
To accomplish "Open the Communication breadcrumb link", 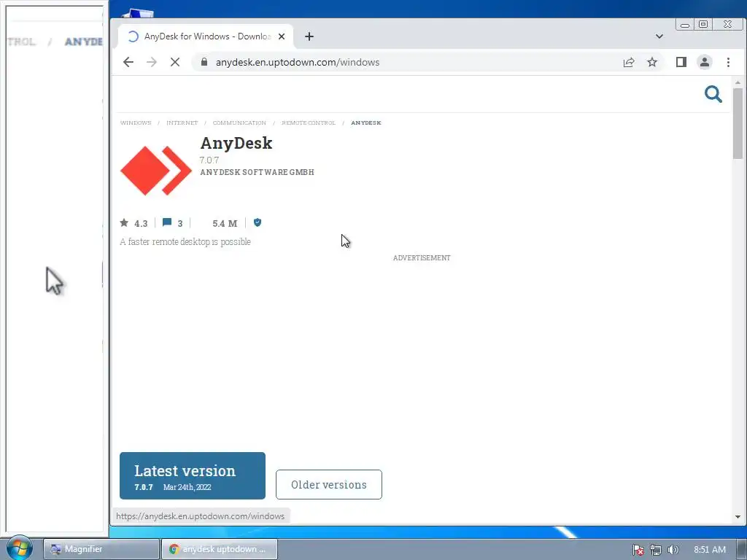I will (x=239, y=122).
